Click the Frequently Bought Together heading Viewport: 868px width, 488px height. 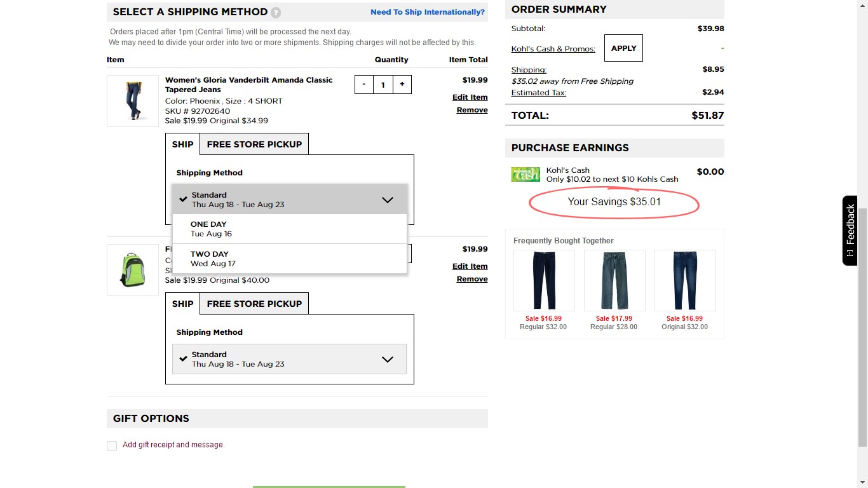pos(564,241)
